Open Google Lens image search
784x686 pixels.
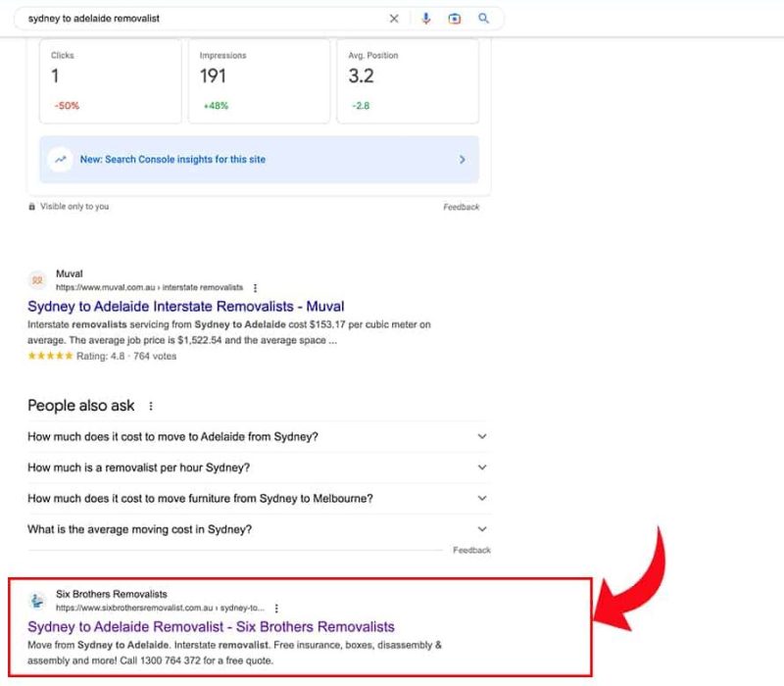tap(455, 19)
